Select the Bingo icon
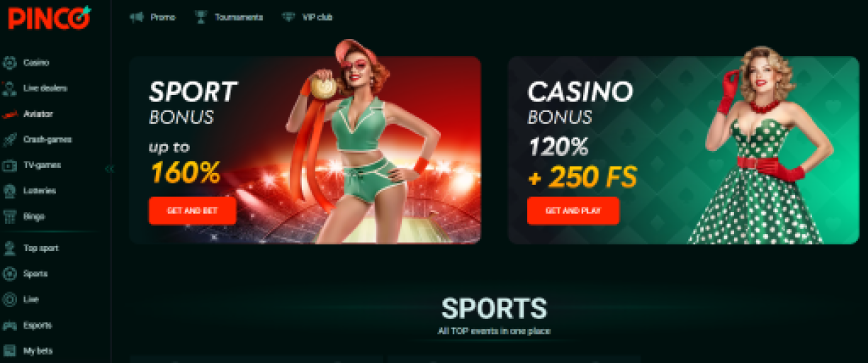Image resolution: width=868 pixels, height=363 pixels. click(x=9, y=216)
